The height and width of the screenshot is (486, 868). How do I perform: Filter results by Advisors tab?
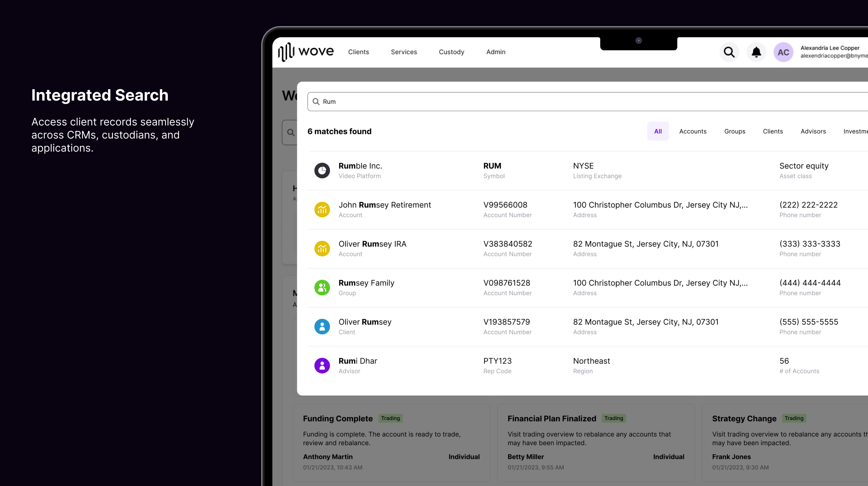click(813, 131)
